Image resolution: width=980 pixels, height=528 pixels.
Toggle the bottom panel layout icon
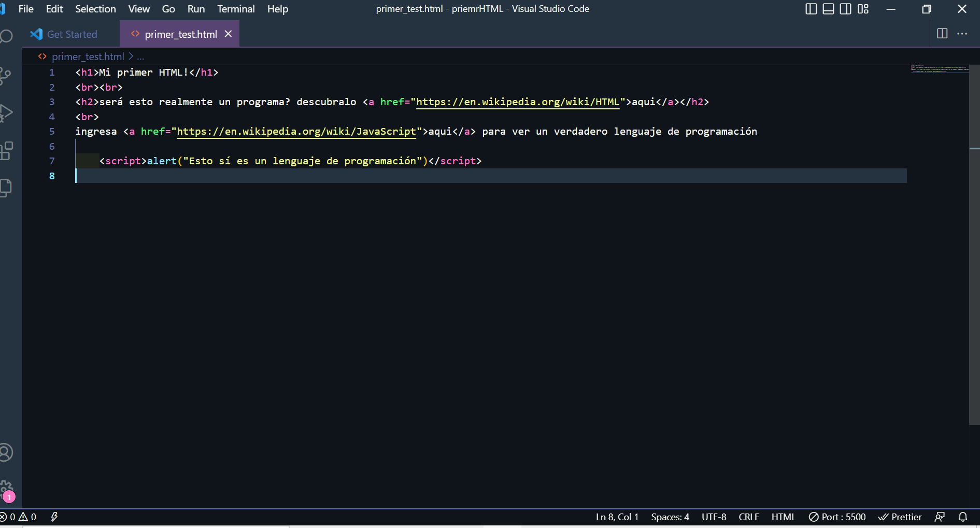click(x=828, y=9)
